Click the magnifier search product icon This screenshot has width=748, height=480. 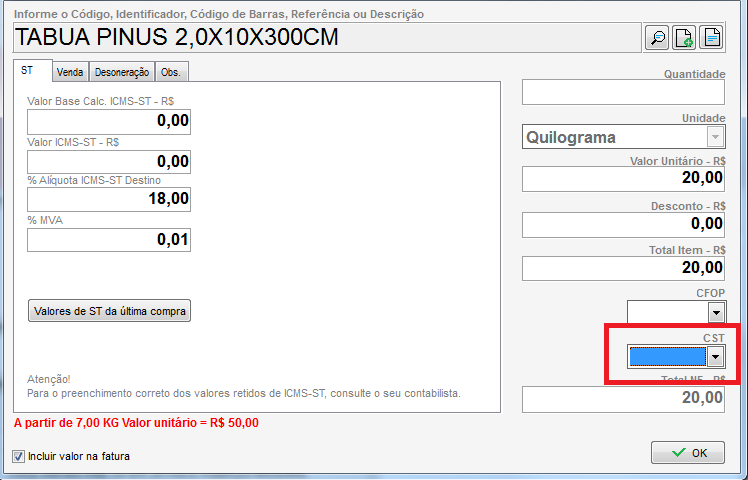657,38
